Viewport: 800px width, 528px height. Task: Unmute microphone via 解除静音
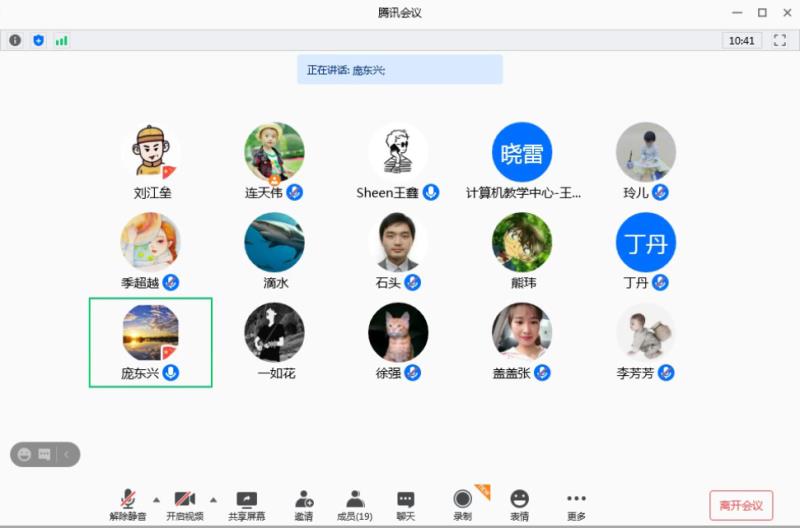pyautogui.click(x=128, y=505)
